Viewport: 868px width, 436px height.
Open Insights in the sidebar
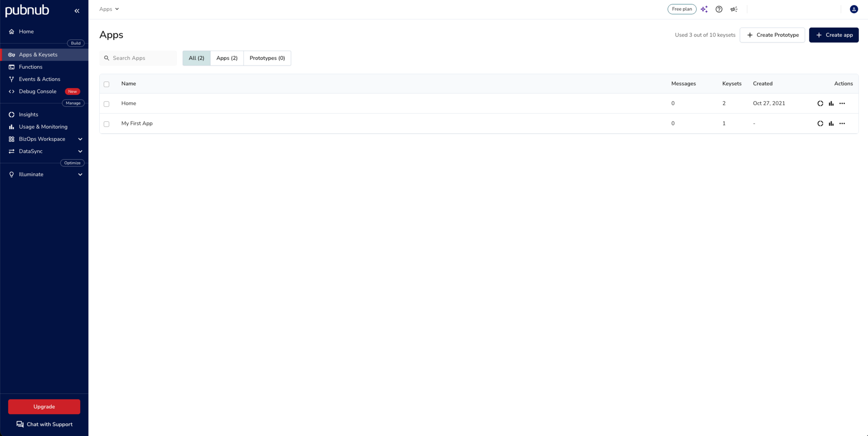click(x=44, y=115)
